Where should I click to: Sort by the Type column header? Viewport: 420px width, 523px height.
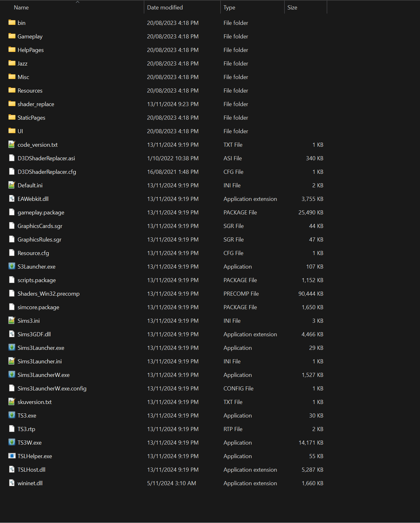[x=230, y=8]
